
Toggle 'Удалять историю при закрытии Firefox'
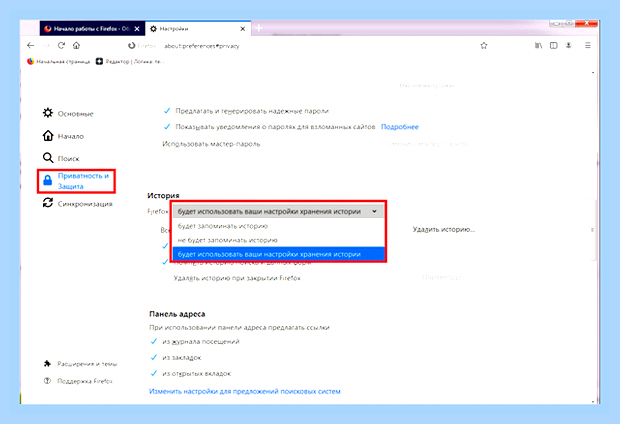pos(237,278)
